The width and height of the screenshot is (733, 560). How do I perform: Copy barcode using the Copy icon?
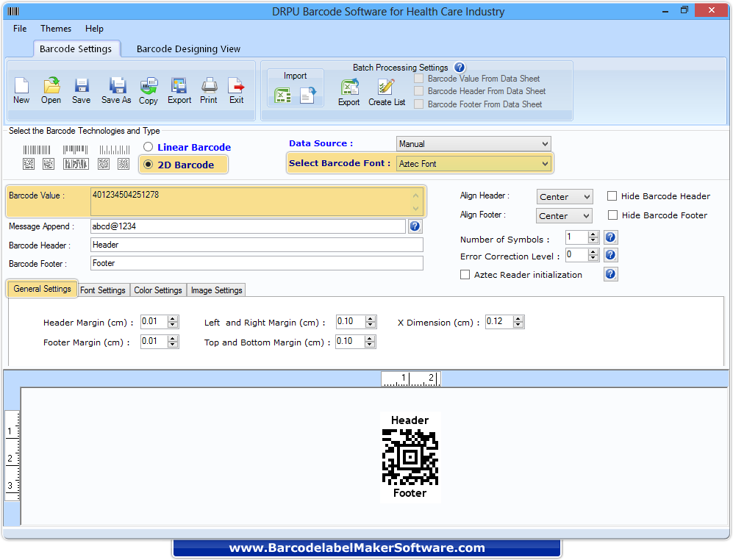point(149,85)
